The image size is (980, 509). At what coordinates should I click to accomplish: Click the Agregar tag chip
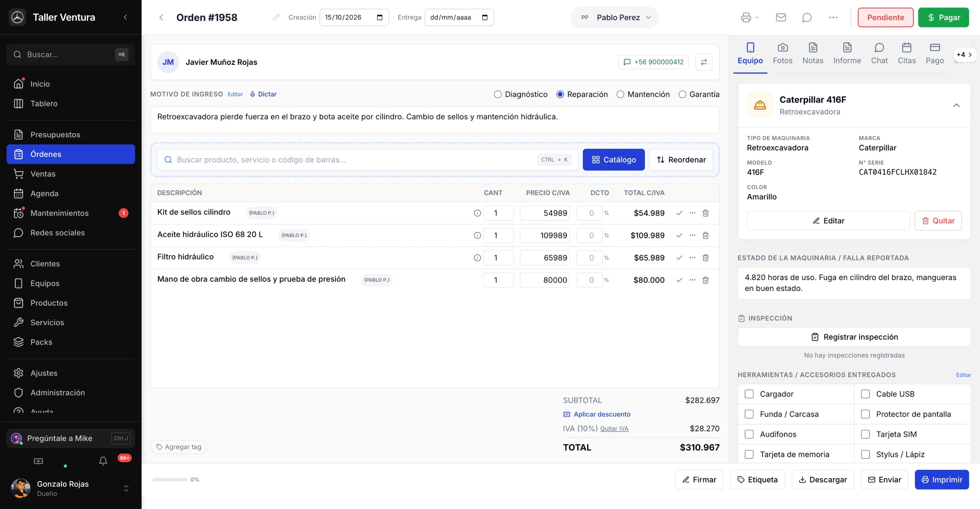pyautogui.click(x=179, y=447)
